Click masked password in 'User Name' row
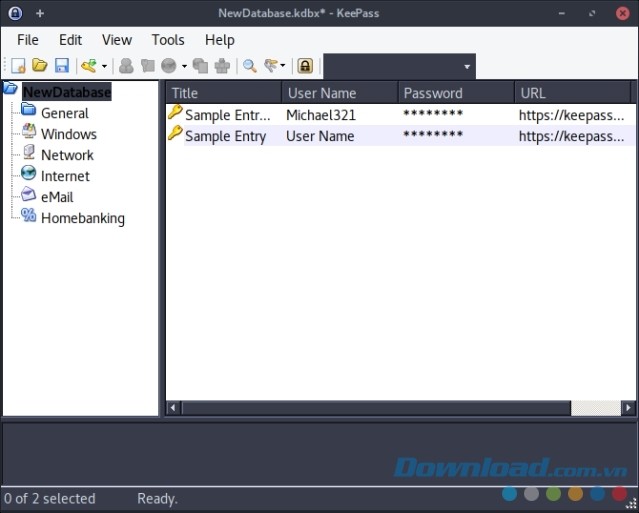This screenshot has height=513, width=639. [433, 135]
